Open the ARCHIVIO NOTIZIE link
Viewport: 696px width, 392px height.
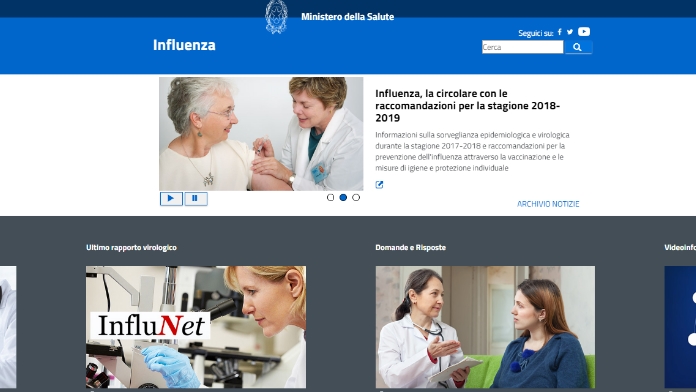click(x=548, y=204)
